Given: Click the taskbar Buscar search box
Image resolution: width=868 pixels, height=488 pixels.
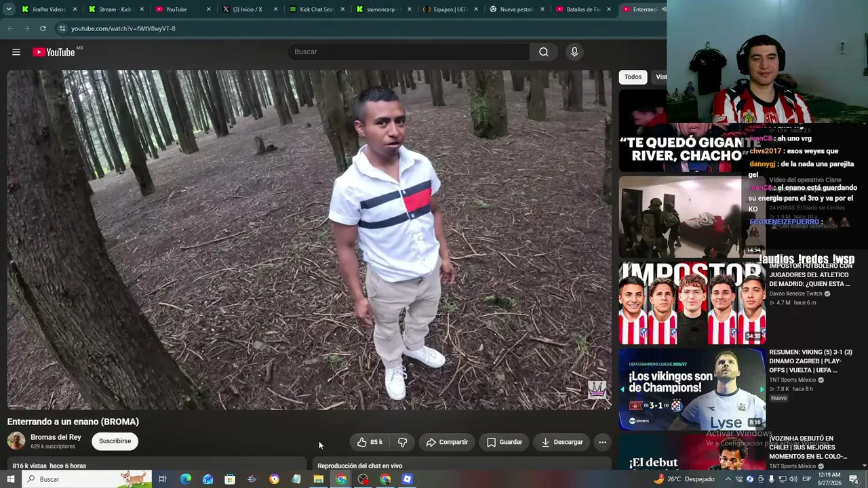Looking at the screenshot, I should (x=87, y=479).
